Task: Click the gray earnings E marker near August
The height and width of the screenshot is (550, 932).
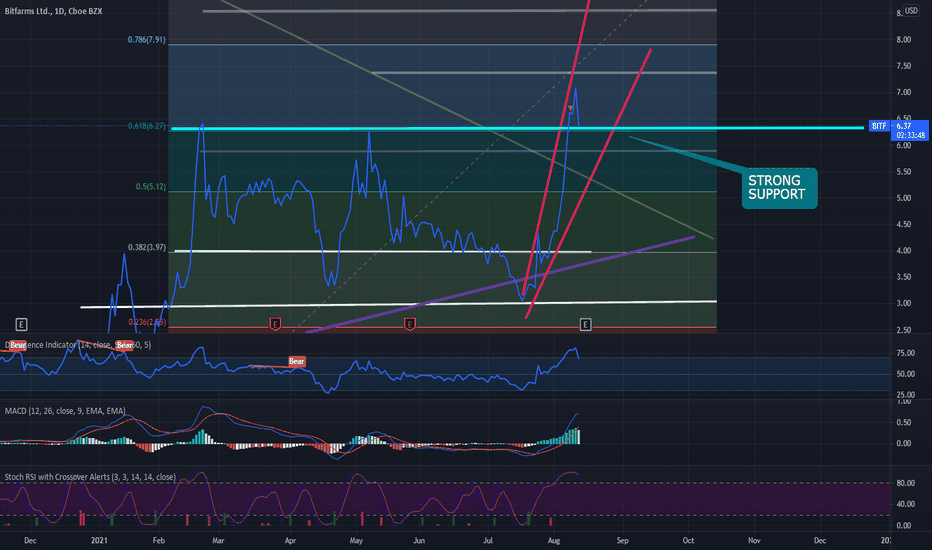Action: tap(585, 324)
